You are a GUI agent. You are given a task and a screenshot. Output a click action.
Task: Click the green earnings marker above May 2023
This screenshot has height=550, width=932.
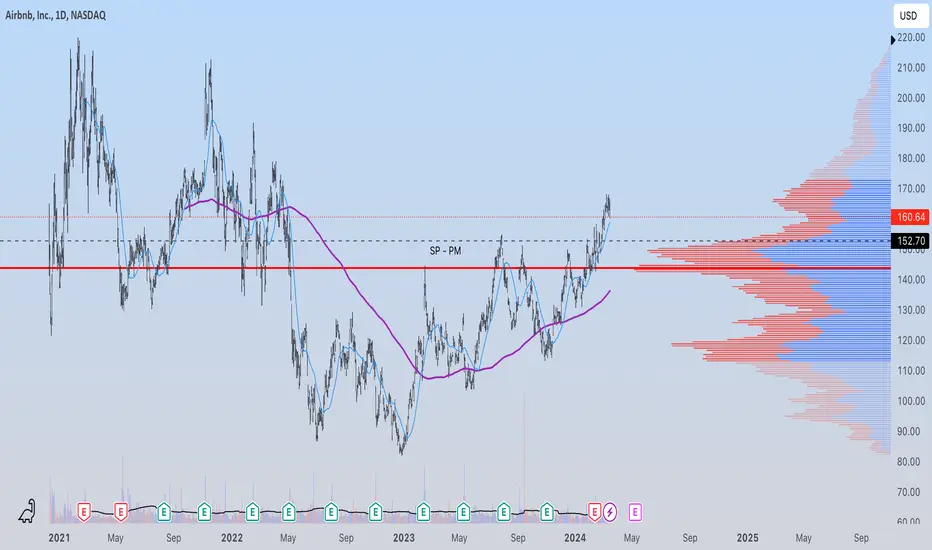tap(463, 511)
